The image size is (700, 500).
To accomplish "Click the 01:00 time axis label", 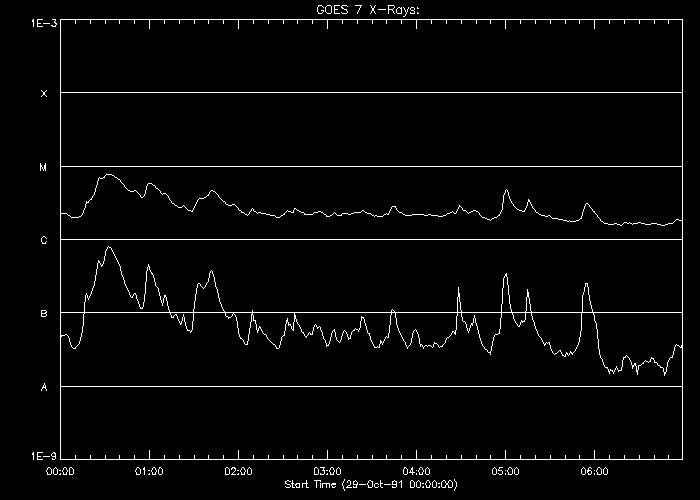I will (x=150, y=472).
